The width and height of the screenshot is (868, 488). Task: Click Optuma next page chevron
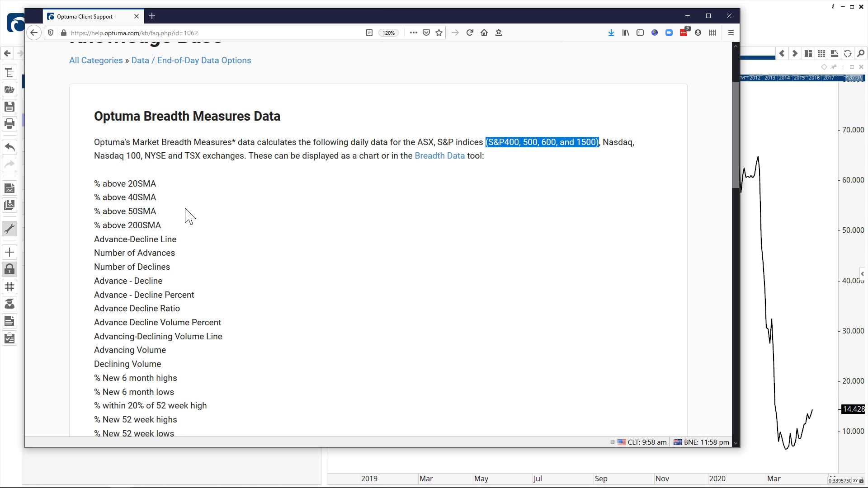(x=795, y=53)
